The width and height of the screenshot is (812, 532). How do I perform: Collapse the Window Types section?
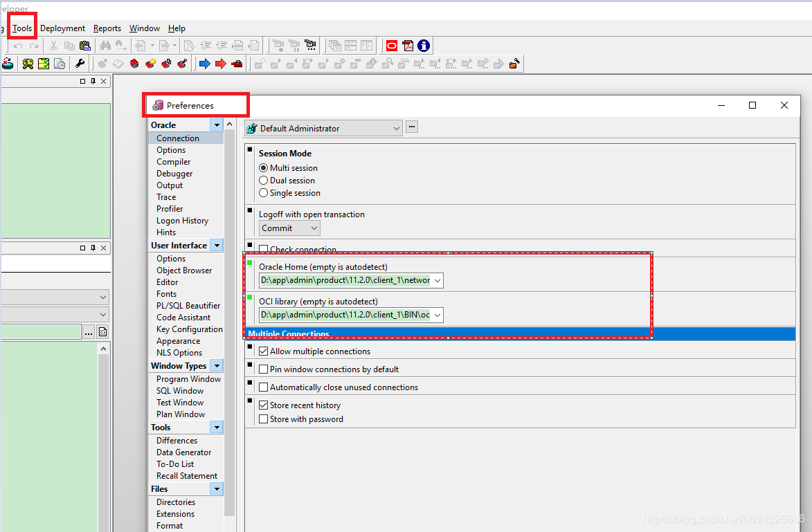tap(217, 366)
